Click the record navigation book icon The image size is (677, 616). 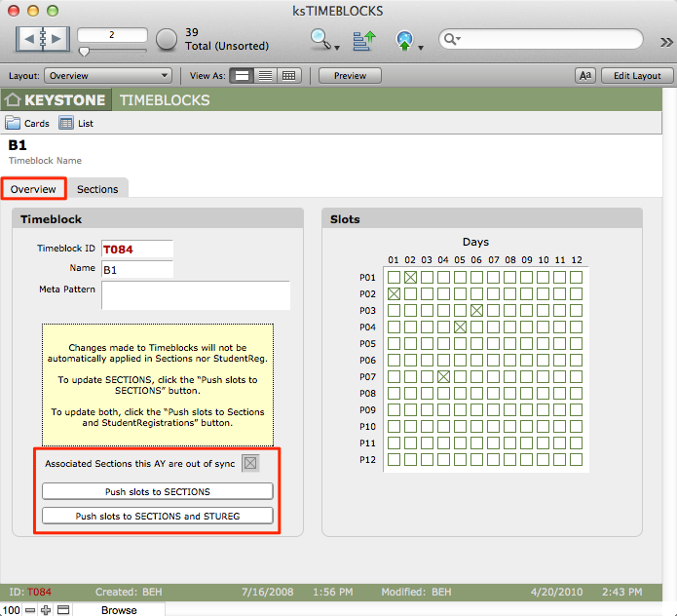(x=42, y=39)
